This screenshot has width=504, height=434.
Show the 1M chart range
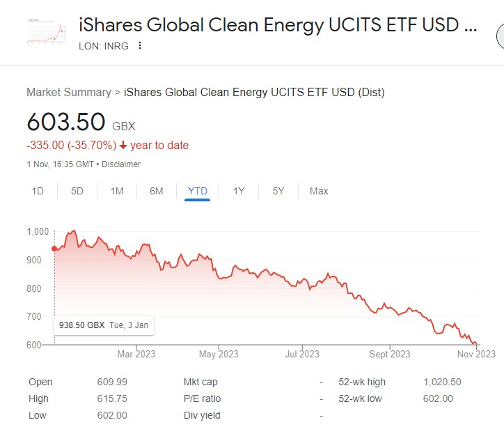(x=117, y=191)
